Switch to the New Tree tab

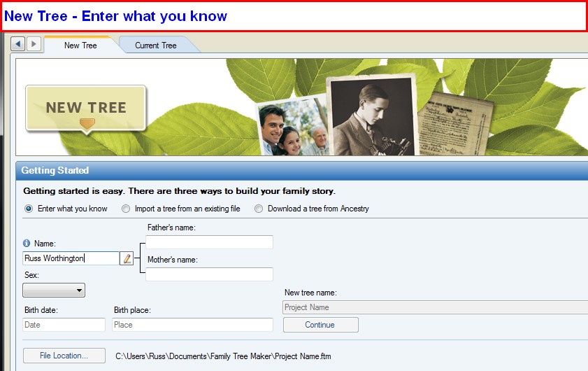pyautogui.click(x=80, y=45)
